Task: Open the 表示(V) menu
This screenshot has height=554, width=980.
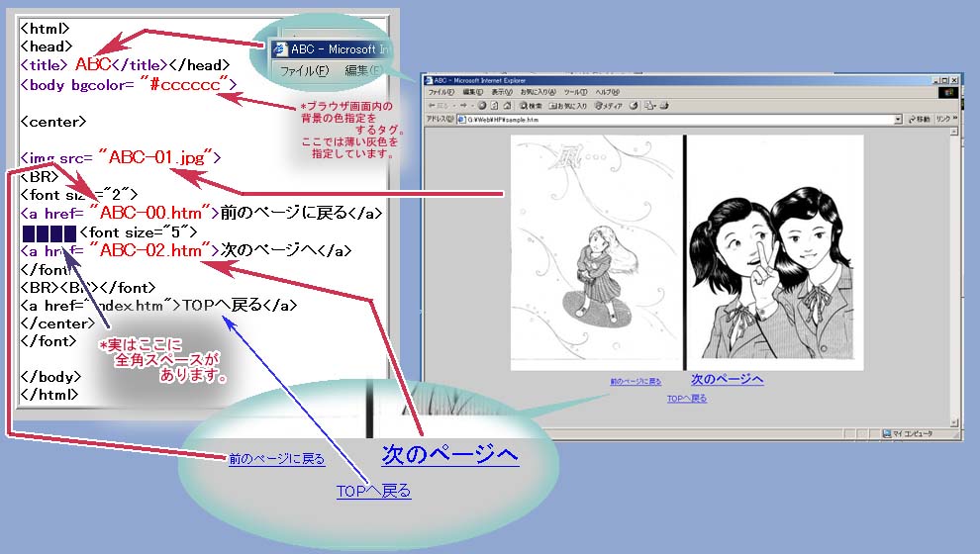Action: [x=502, y=92]
